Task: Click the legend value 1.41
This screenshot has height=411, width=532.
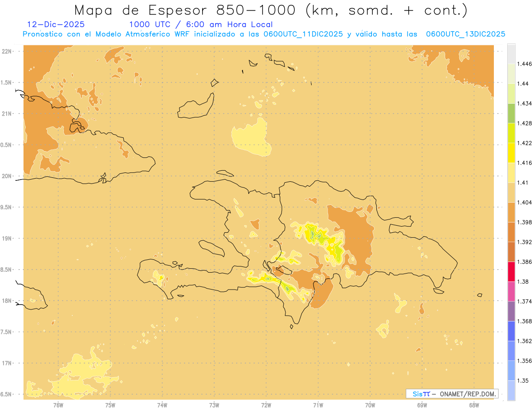Action: tap(523, 183)
